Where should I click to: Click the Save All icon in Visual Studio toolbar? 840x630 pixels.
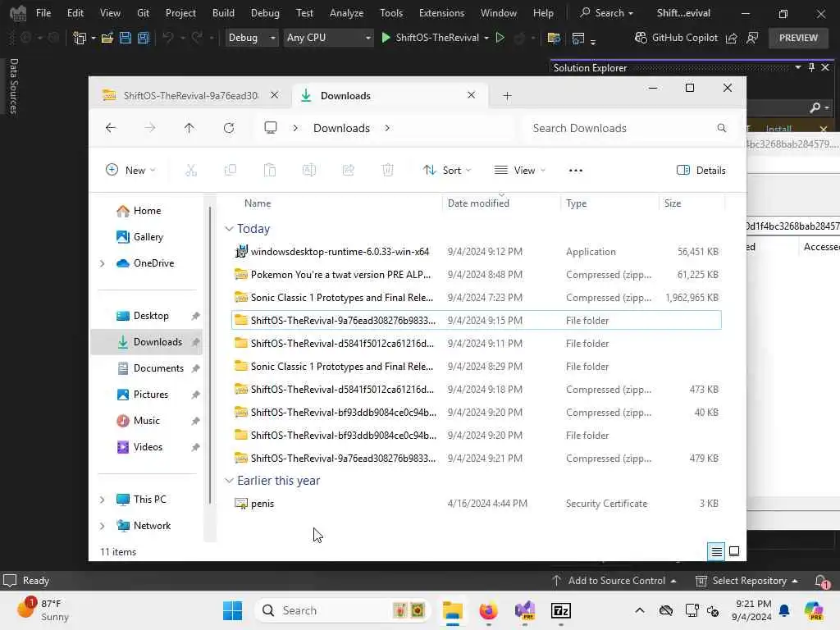[x=144, y=38]
